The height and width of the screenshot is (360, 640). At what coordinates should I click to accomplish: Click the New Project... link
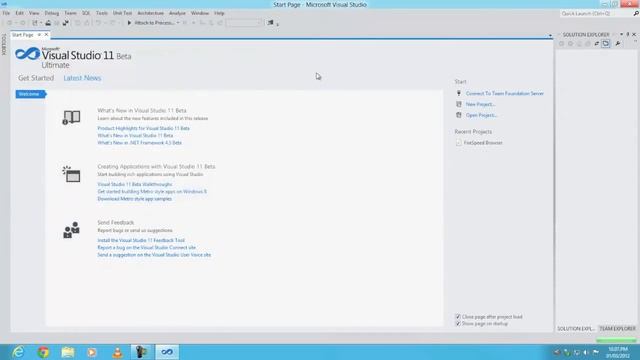click(x=480, y=104)
